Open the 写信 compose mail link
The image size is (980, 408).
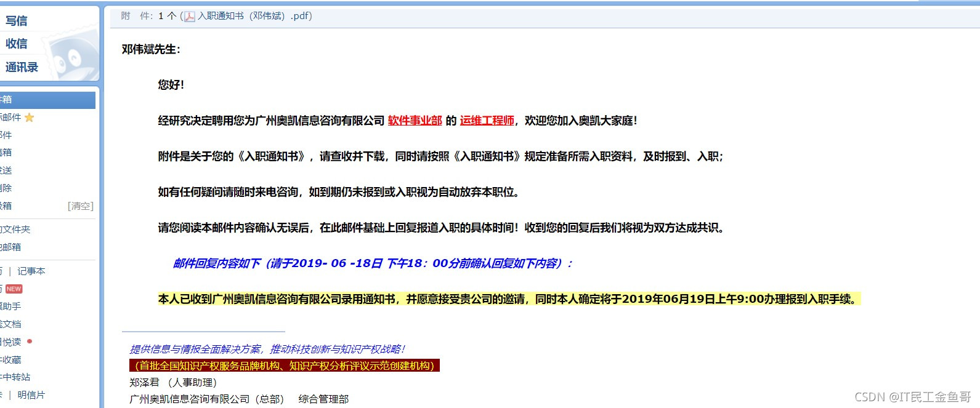coord(17,21)
